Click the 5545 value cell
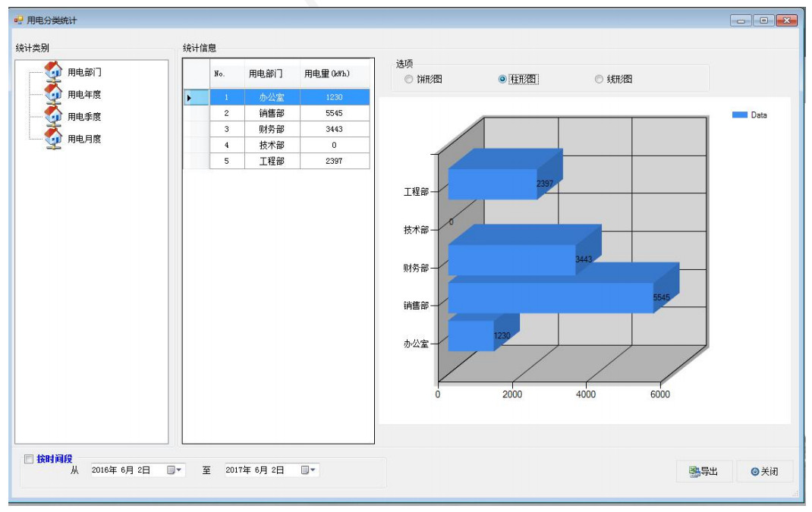This screenshot has height=512, width=812. pos(335,113)
